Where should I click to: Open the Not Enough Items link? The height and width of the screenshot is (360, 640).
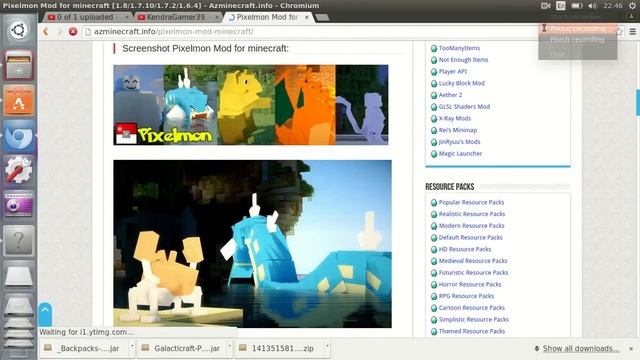click(x=463, y=60)
